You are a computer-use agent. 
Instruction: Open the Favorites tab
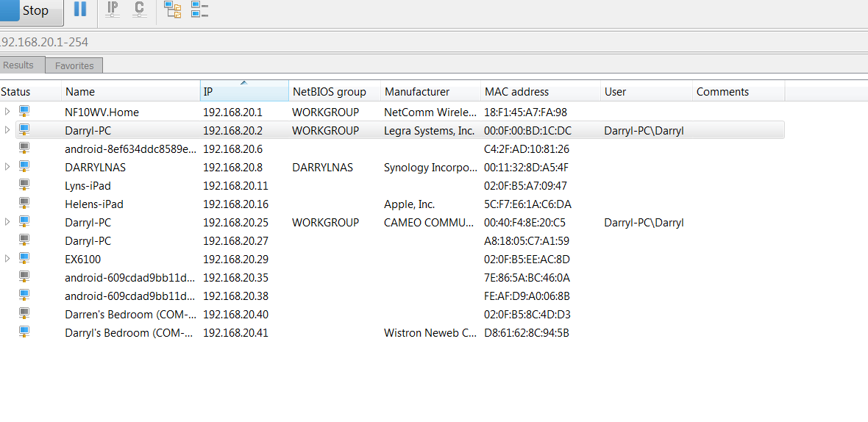[74, 65]
